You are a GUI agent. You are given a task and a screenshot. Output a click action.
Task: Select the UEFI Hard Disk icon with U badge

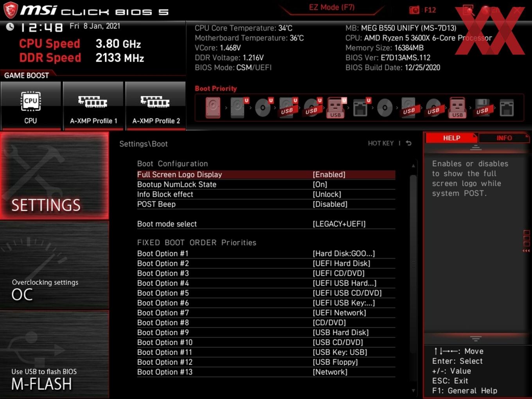coord(239,108)
